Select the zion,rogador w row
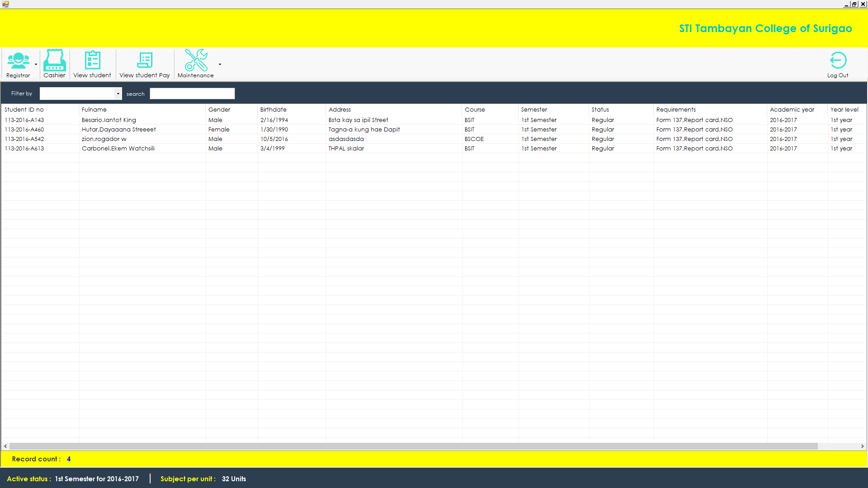Image resolution: width=868 pixels, height=488 pixels. pos(104,139)
